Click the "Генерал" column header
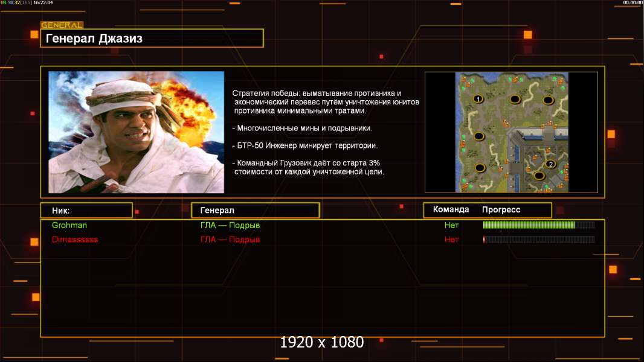Image resolution: width=644 pixels, height=362 pixels. tap(255, 211)
